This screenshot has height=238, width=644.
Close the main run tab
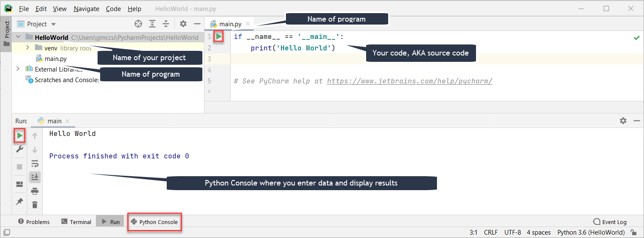point(67,121)
